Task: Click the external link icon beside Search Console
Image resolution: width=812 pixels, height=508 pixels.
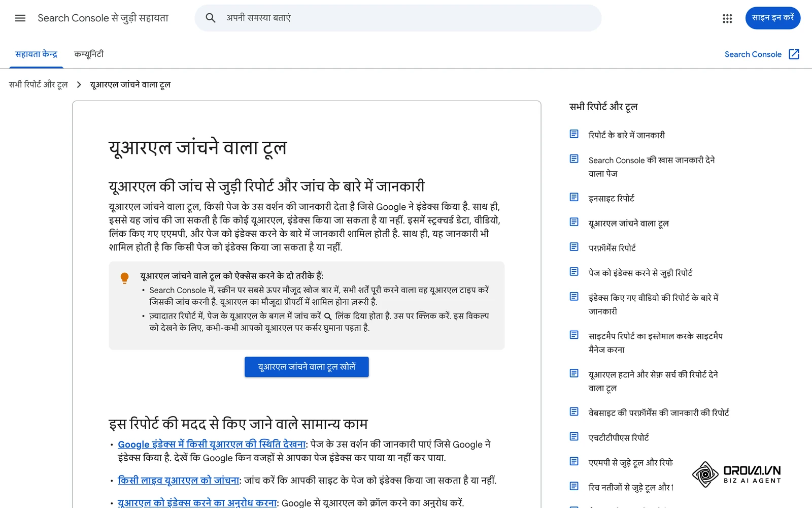Action: pos(794,54)
